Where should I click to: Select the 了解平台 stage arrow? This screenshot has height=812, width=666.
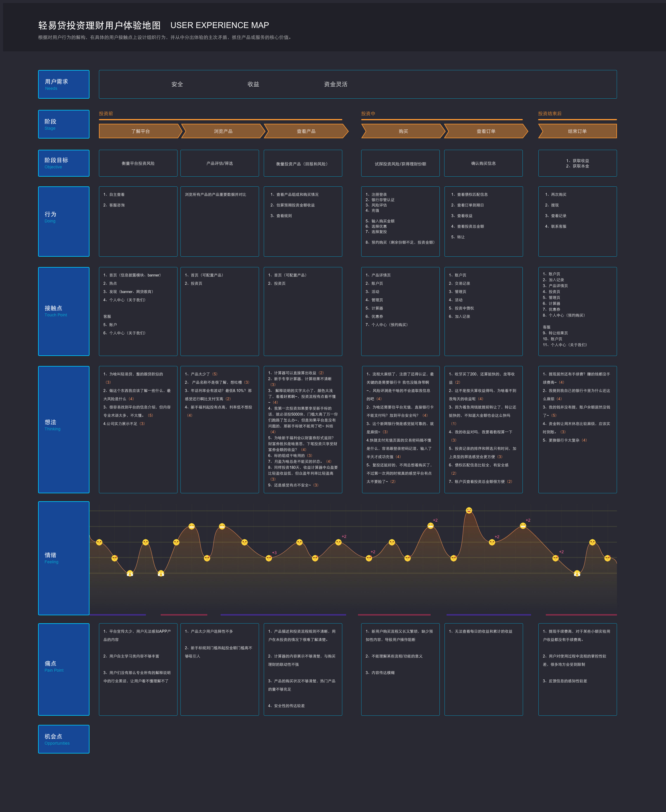click(140, 131)
